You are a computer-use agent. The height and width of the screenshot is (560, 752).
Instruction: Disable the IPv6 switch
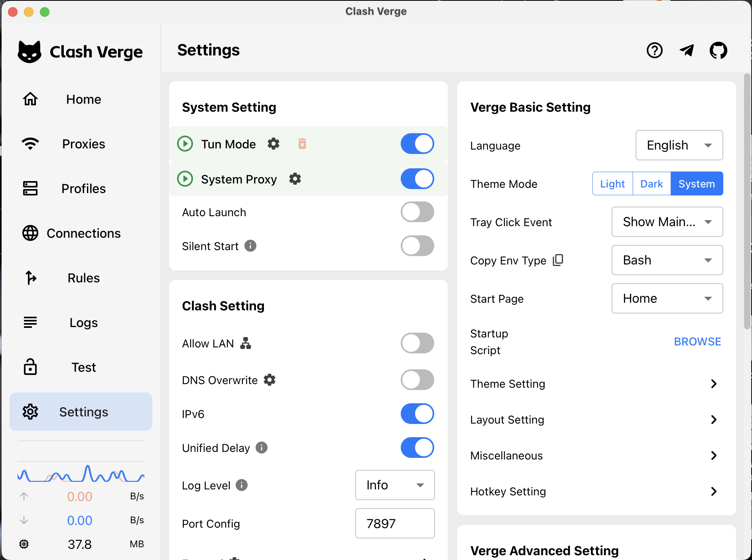417,414
